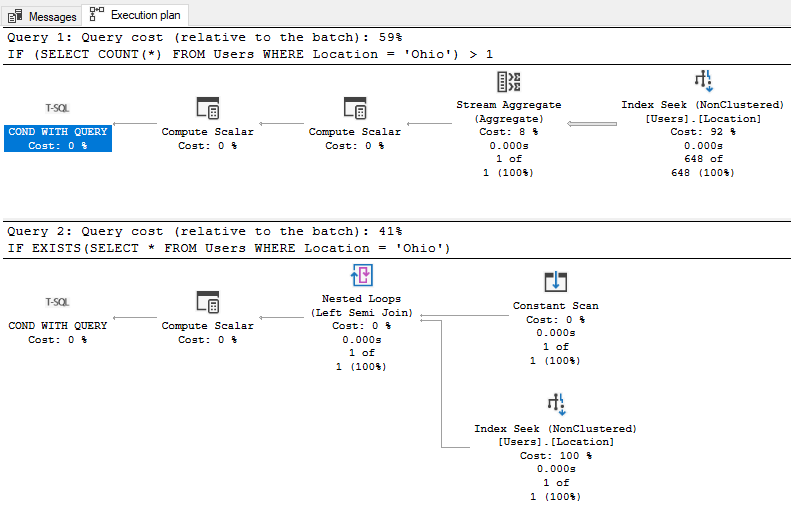Click the Constant Scan operator icon
The width and height of the screenshot is (791, 509).
(x=556, y=283)
